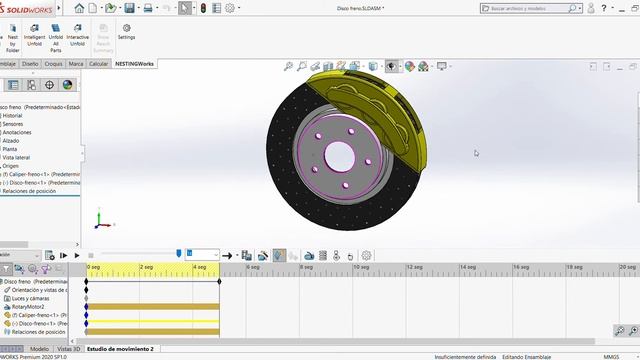Toggle Hide/Show Items eye icon in view toolbar
Screen dimensions: 640x360
pyautogui.click(x=391, y=66)
